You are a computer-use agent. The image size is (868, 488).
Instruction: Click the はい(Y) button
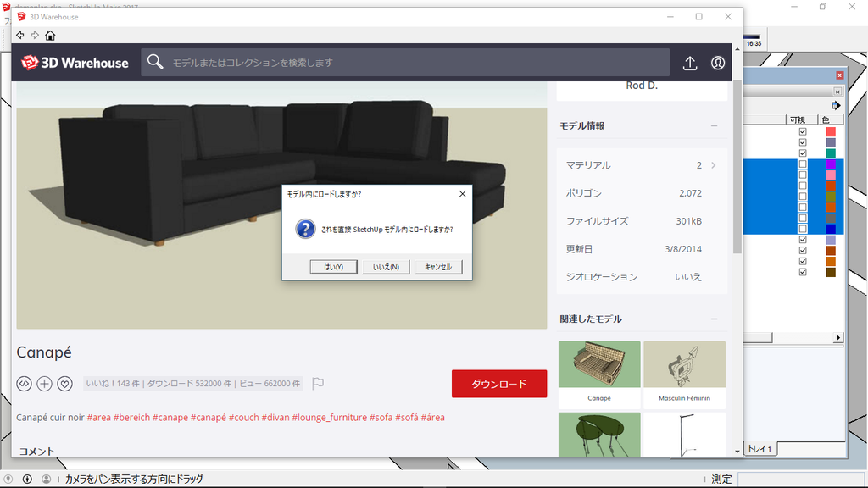click(333, 267)
